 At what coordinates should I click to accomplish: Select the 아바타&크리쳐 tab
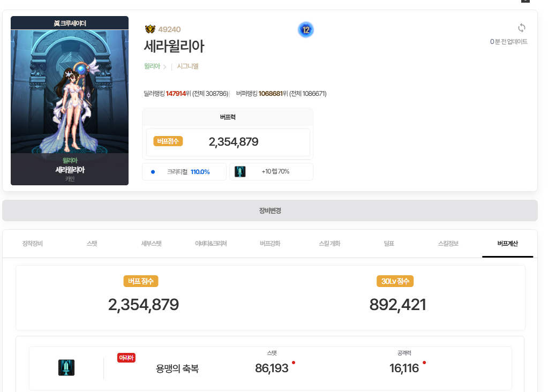click(211, 244)
